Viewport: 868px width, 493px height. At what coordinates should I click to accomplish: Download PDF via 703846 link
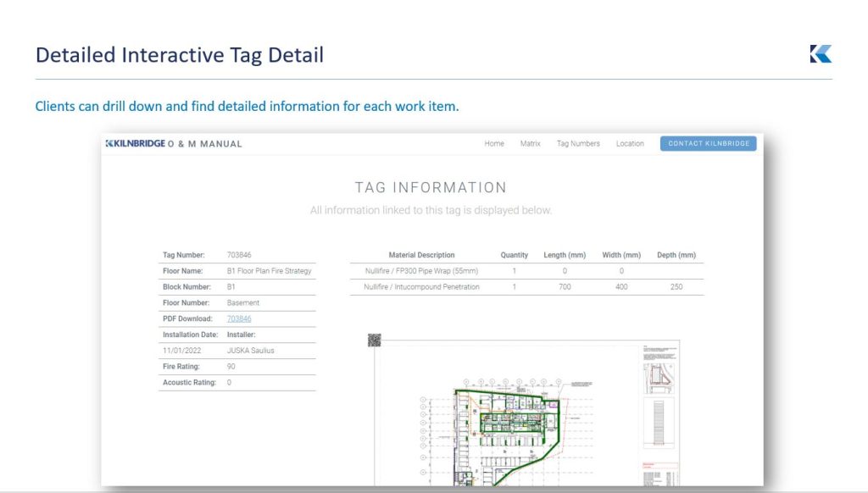(x=239, y=319)
